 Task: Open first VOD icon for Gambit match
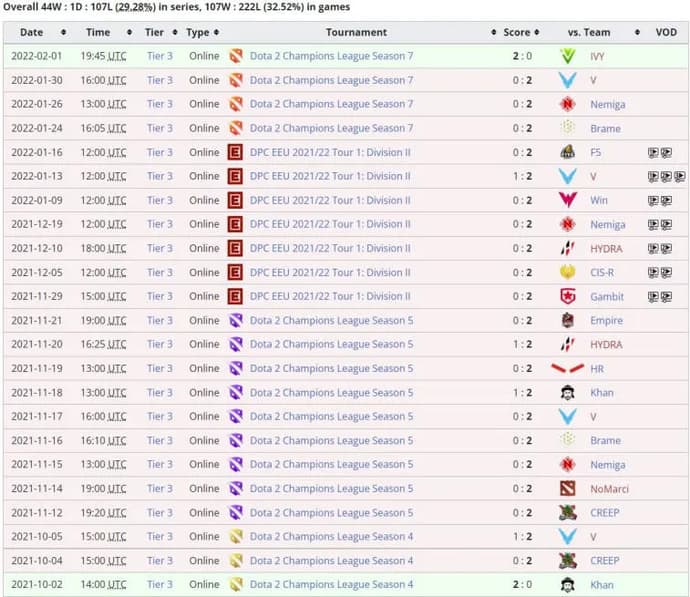click(653, 297)
